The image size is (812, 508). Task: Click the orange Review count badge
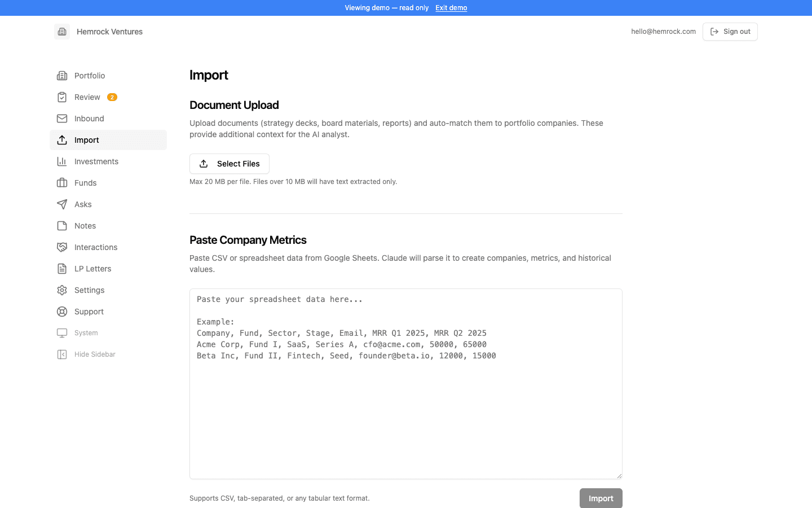(x=112, y=97)
